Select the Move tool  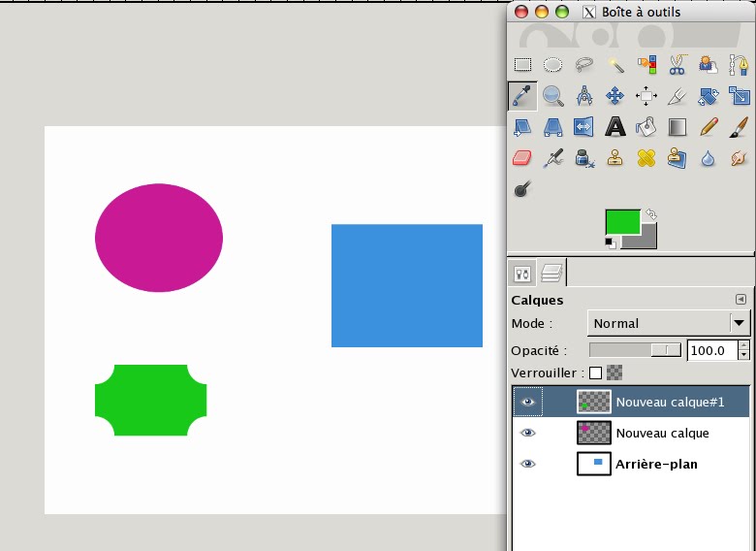coord(615,95)
